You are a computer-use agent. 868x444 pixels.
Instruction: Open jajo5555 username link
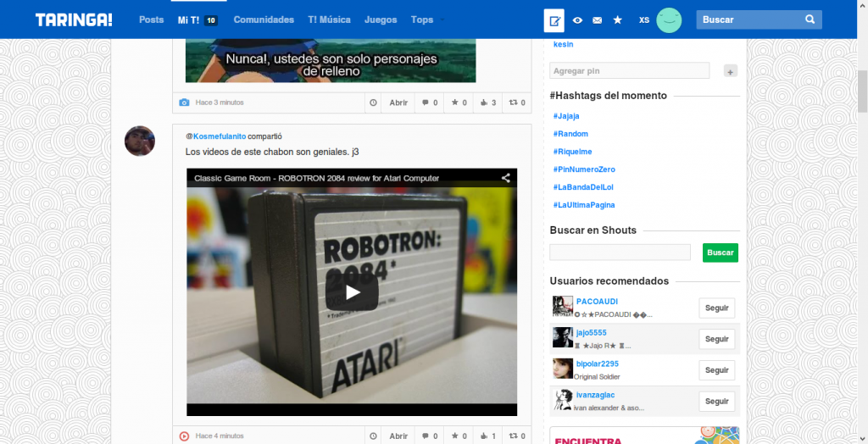pos(591,333)
